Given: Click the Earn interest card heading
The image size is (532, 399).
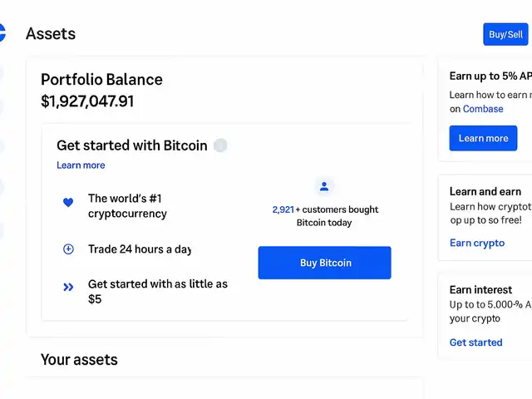Looking at the screenshot, I should click(480, 290).
